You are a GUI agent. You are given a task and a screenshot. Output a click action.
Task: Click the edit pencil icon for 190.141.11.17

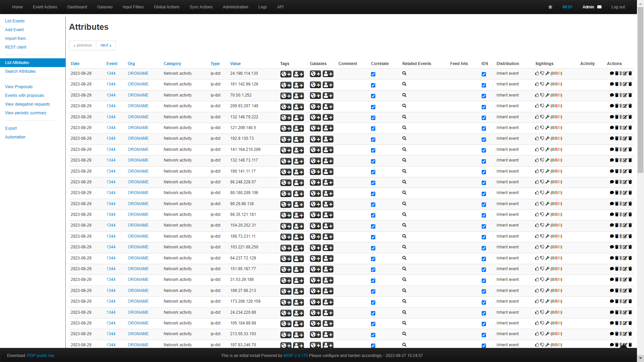coord(625,171)
